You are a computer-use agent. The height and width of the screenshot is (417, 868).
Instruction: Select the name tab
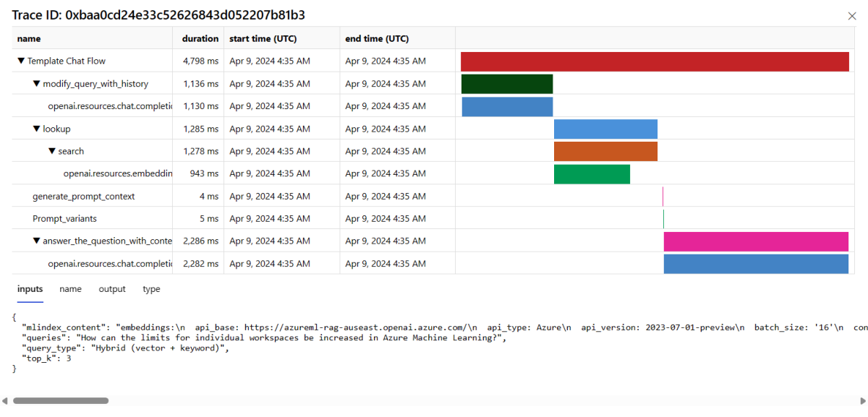pos(70,289)
